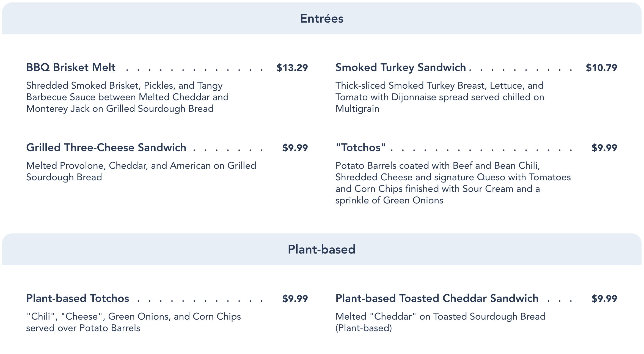Click the Thick-sliced Smoked Turkey Breast description
644x354 pixels.
439,97
